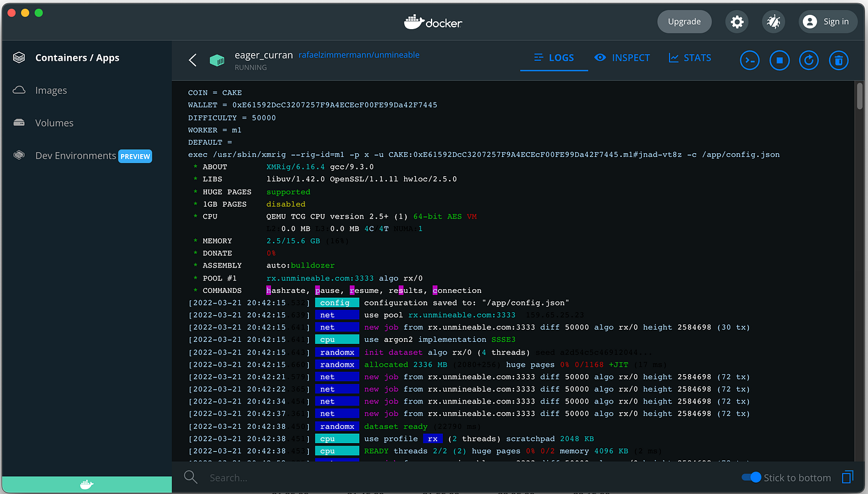Click the Sign in button
Image resolution: width=868 pixels, height=494 pixels.
tap(827, 22)
